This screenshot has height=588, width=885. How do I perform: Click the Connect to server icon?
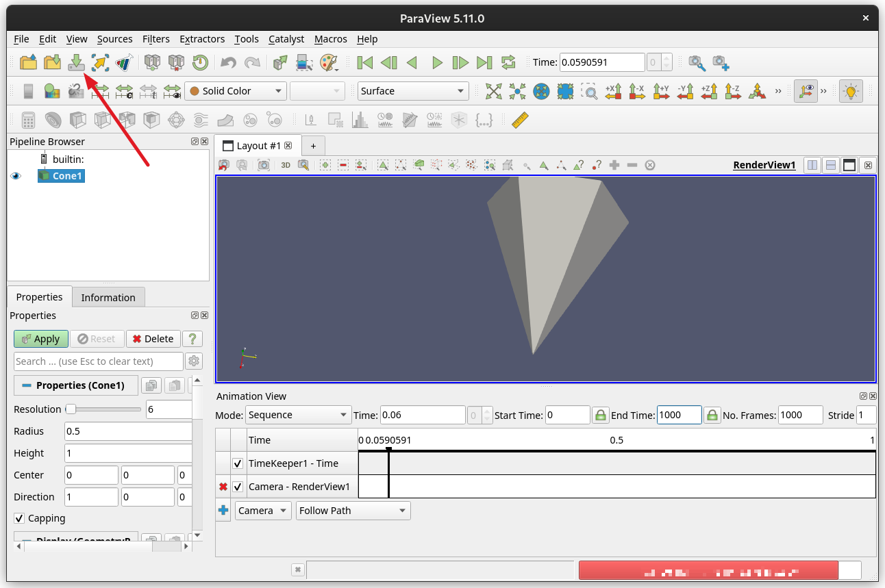tap(152, 63)
